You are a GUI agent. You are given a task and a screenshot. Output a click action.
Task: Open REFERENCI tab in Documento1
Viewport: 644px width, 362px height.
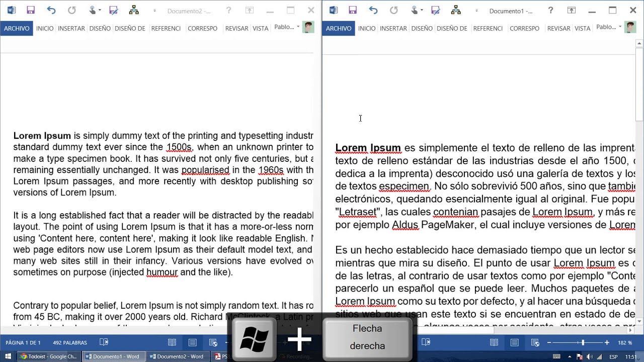488,28
